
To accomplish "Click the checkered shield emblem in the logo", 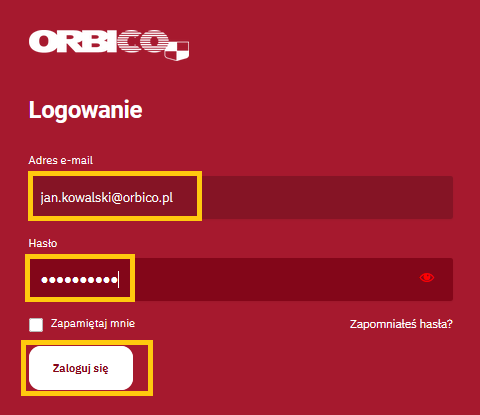I will (177, 51).
